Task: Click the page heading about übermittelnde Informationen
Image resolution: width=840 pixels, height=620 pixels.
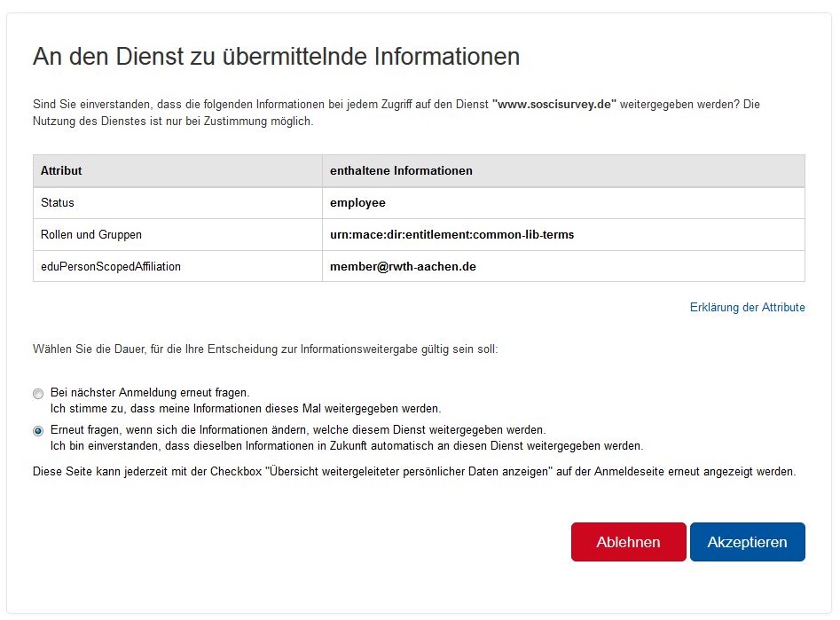Action: point(276,56)
